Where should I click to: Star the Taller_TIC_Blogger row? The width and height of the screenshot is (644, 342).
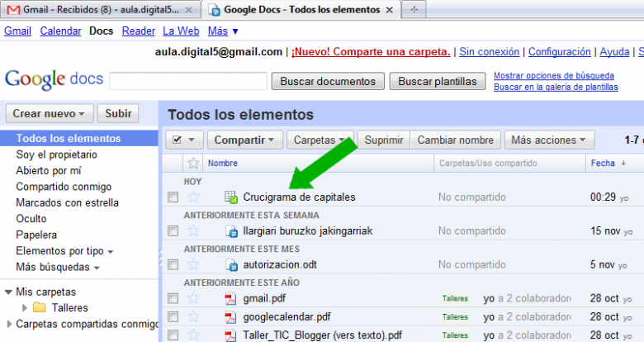point(193,335)
